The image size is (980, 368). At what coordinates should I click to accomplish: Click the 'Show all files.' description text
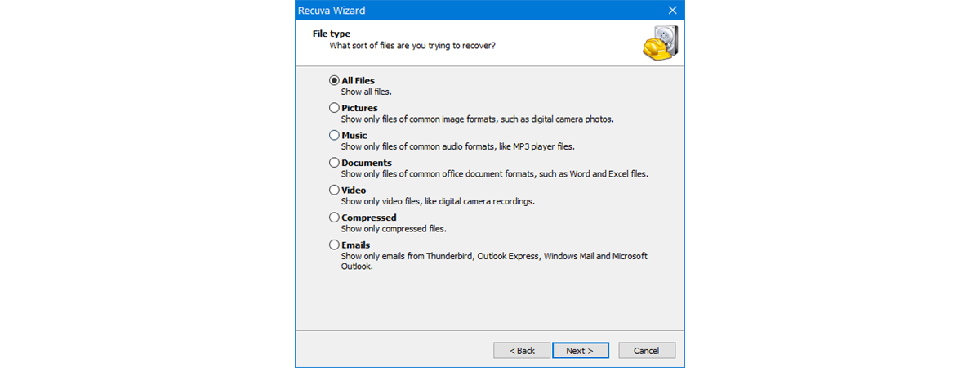click(x=367, y=92)
